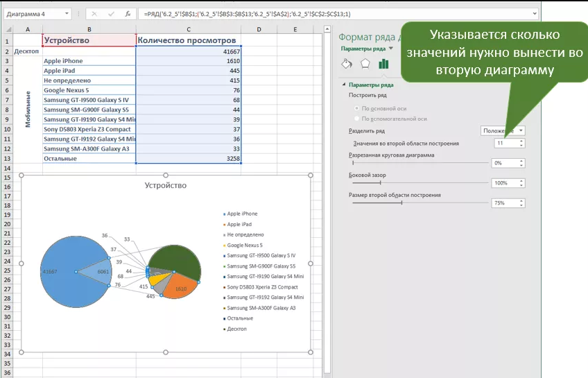This screenshot has width=588, height=378.
Task: Click the chart title 'Устройство'
Action: click(x=165, y=185)
